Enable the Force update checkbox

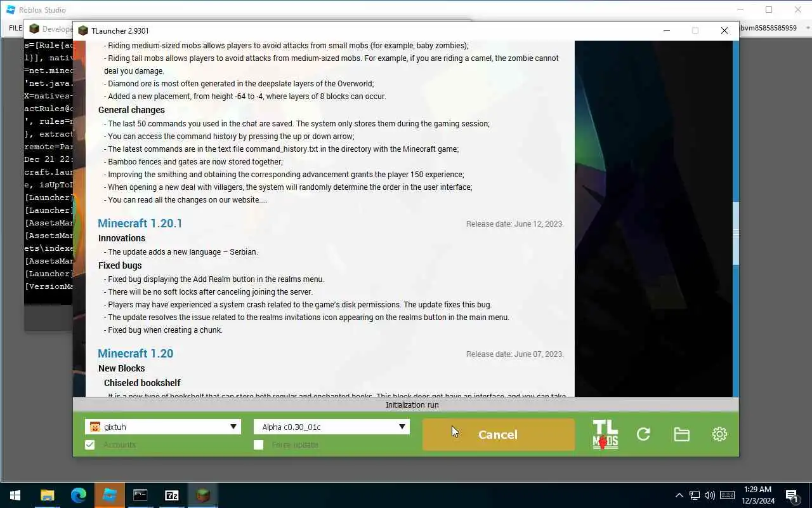[x=258, y=444]
